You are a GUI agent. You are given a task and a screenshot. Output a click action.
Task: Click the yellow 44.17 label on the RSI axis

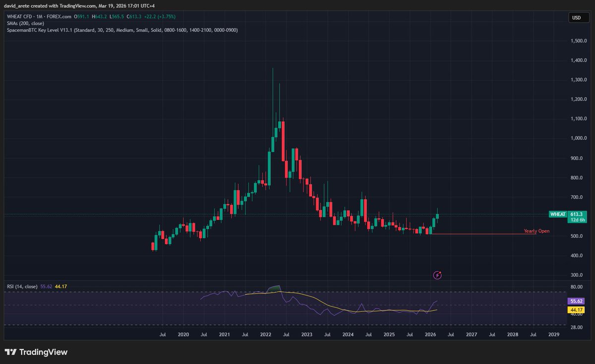(577, 310)
